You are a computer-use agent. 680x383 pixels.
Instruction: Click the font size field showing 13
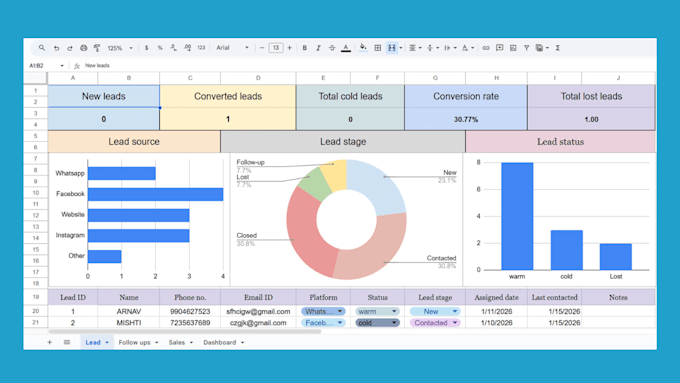[276, 48]
